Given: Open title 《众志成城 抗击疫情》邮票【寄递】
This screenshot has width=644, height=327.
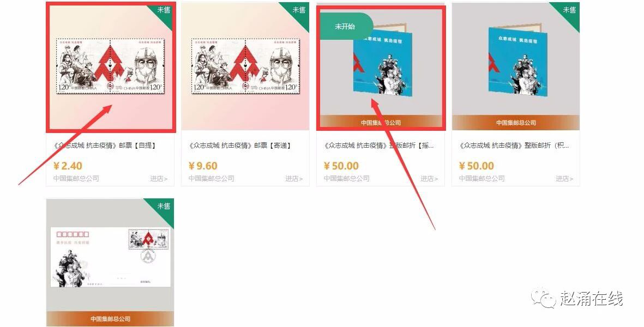Looking at the screenshot, I should (x=240, y=146).
